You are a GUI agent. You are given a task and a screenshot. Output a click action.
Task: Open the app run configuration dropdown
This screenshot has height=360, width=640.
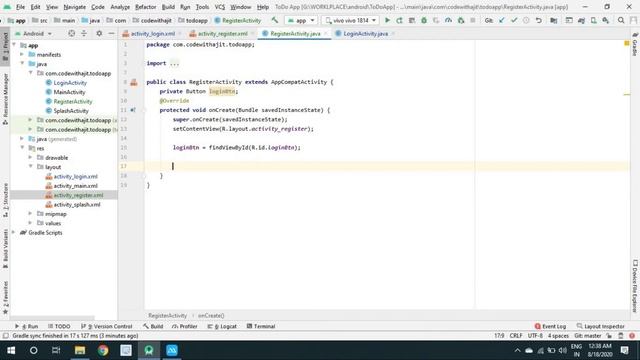tap(301, 20)
